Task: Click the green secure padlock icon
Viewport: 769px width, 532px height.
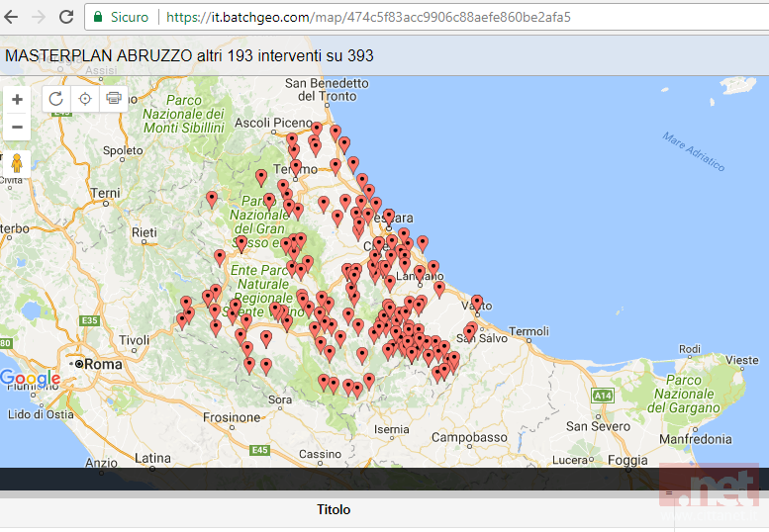Action: (x=98, y=17)
